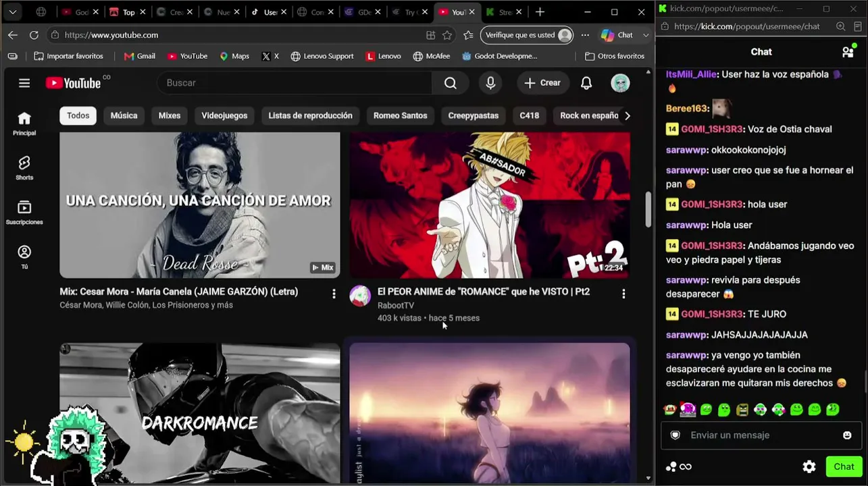Open the YouTube account avatar menu
Screen dimensions: 868x486
click(x=620, y=83)
